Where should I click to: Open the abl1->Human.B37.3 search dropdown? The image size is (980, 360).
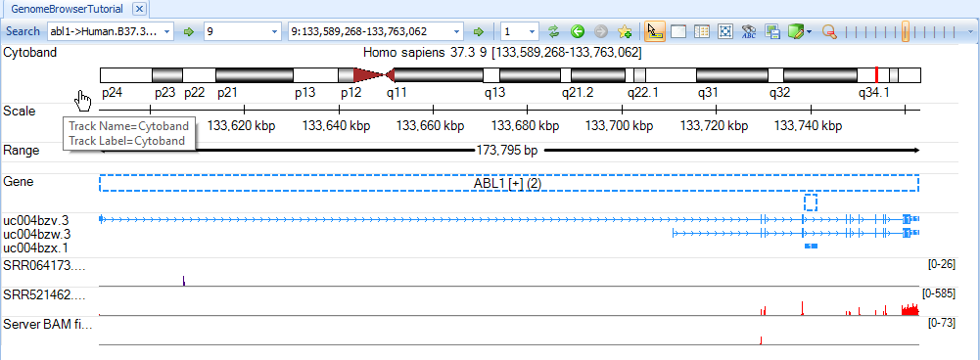point(167,31)
